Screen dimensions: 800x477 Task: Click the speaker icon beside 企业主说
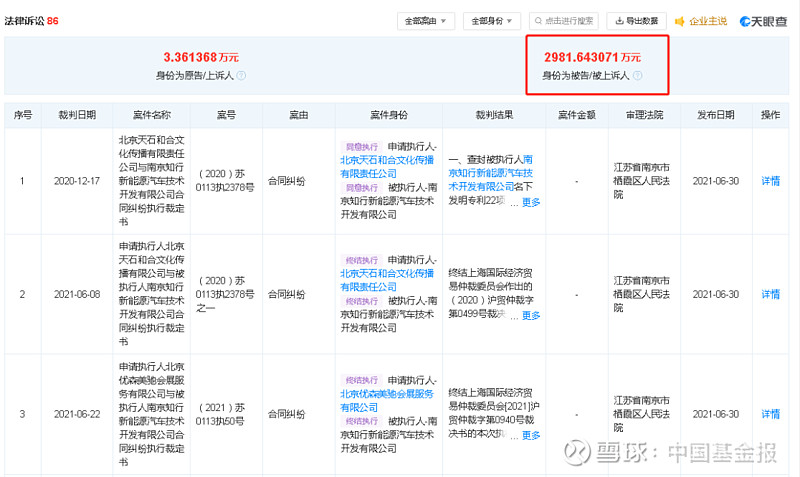pos(680,21)
